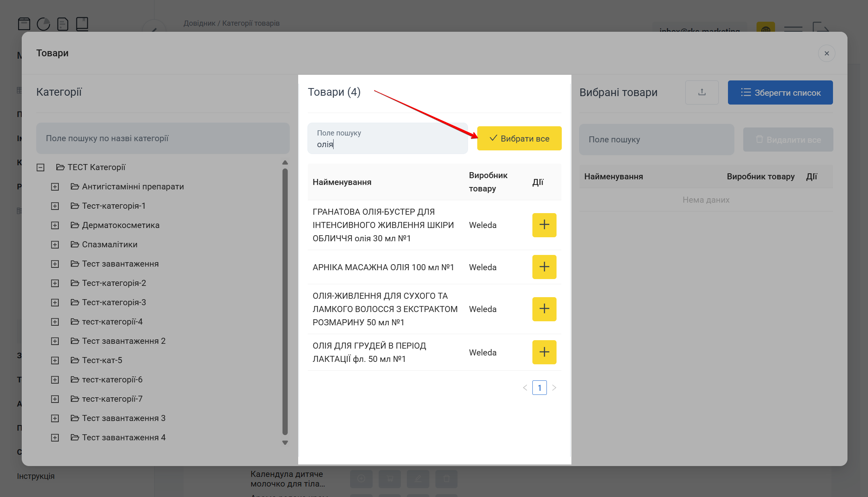
Task: Expand the Дерматокосметика category node
Action: click(x=55, y=225)
